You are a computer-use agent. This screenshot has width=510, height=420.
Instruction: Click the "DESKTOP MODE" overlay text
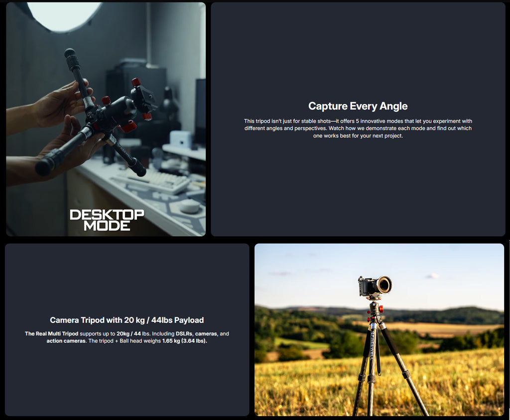[107, 220]
